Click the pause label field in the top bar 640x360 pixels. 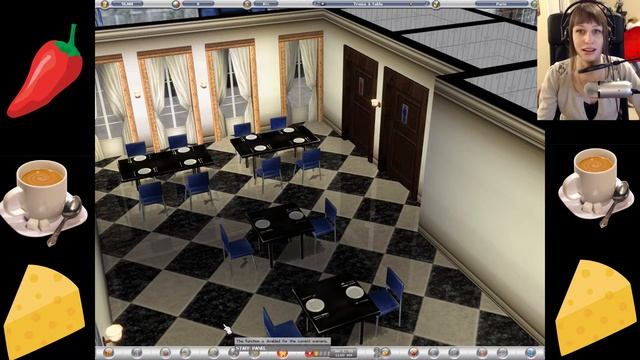502,4
